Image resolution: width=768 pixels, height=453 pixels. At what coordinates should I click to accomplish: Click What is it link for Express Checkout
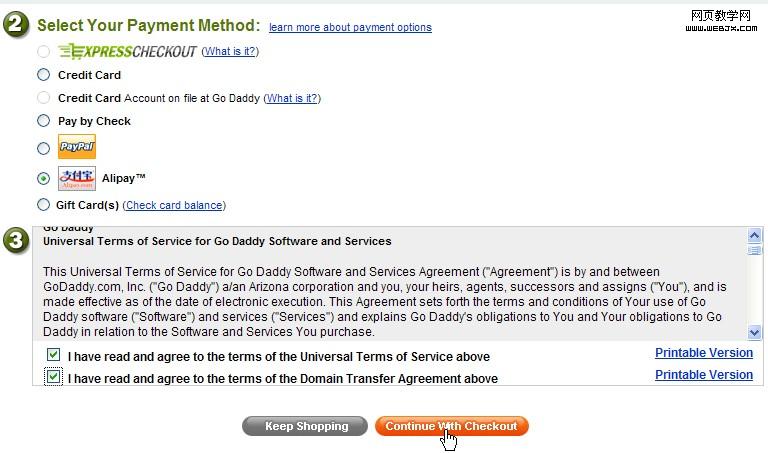click(x=229, y=51)
